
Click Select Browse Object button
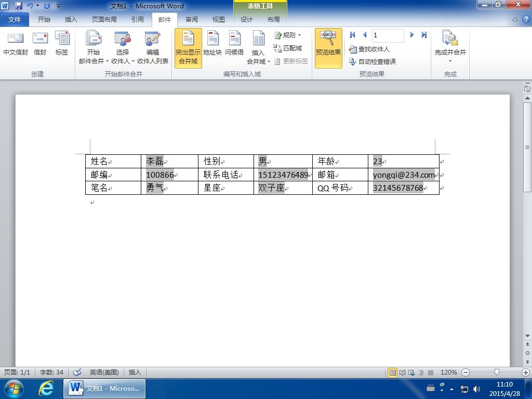tap(527, 353)
